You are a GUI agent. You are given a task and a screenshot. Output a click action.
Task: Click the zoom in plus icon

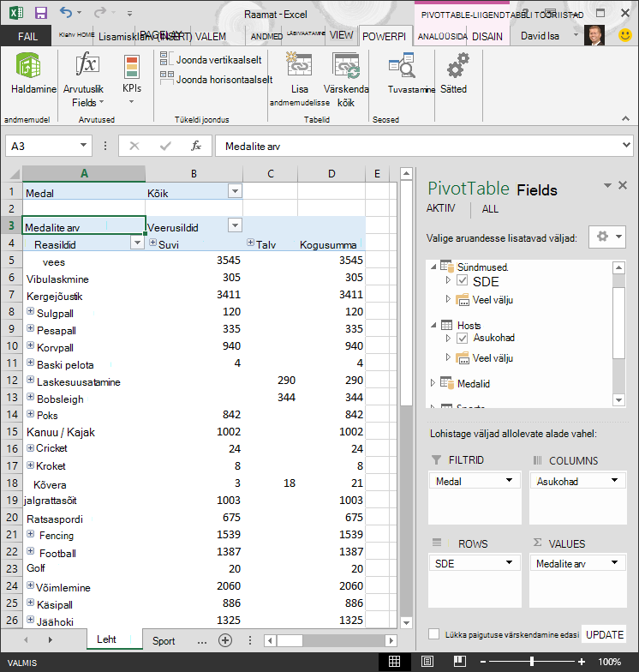[582, 662]
